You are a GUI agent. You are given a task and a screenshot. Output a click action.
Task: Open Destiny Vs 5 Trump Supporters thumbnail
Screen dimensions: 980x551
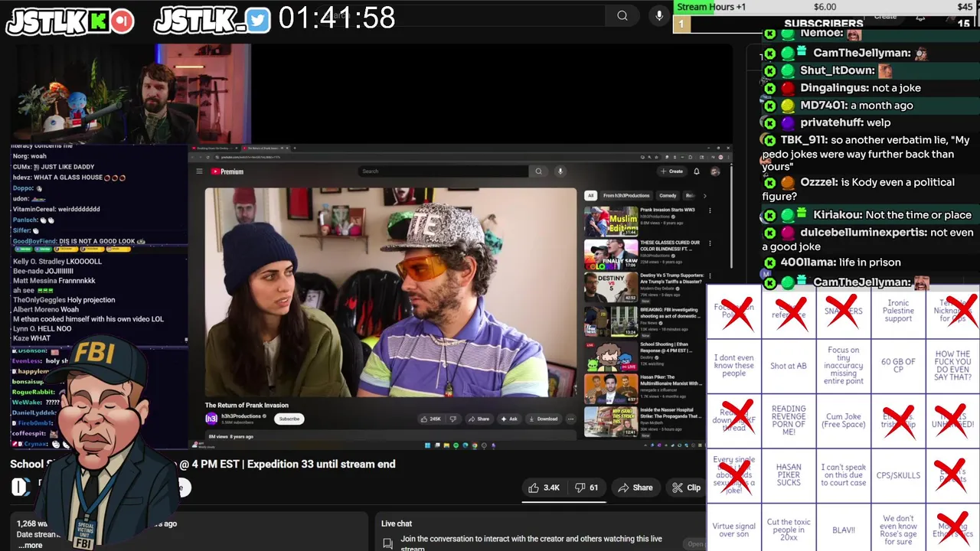point(611,288)
